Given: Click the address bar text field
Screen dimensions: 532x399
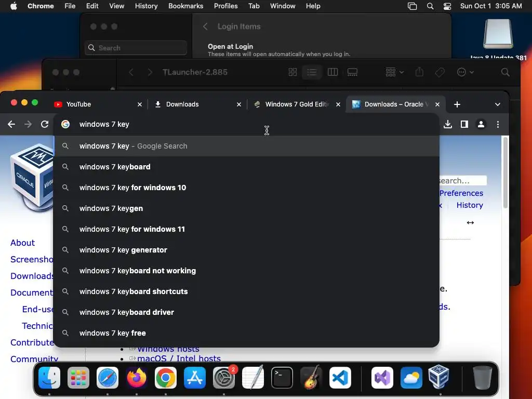Looking at the screenshot, I should tap(246, 124).
